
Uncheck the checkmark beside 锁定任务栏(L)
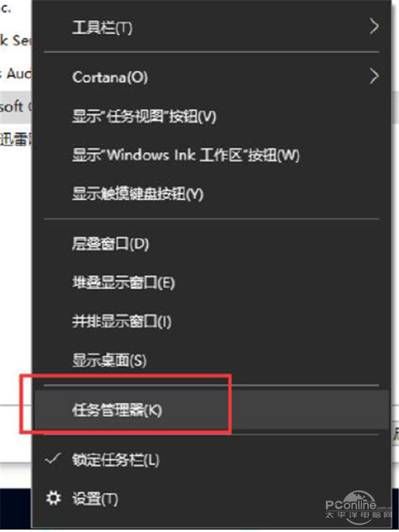coord(53,460)
